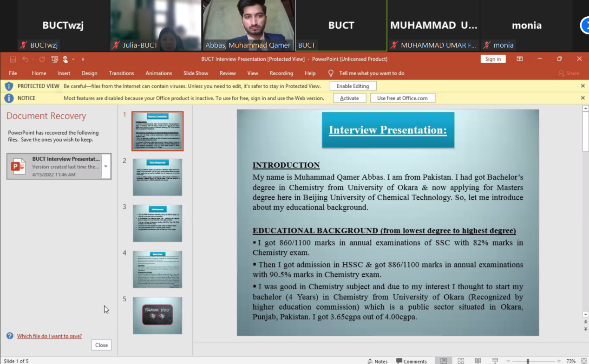Click the Share button in ribbon

569,73
